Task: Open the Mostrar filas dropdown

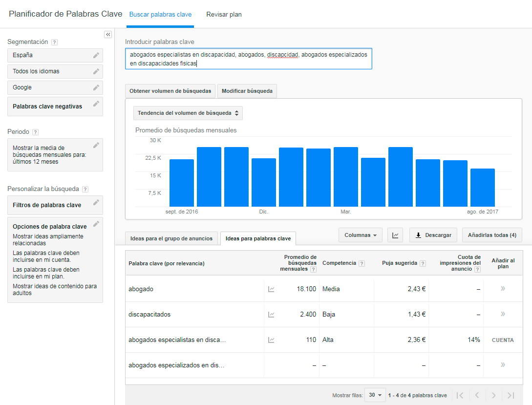Action: [375, 395]
